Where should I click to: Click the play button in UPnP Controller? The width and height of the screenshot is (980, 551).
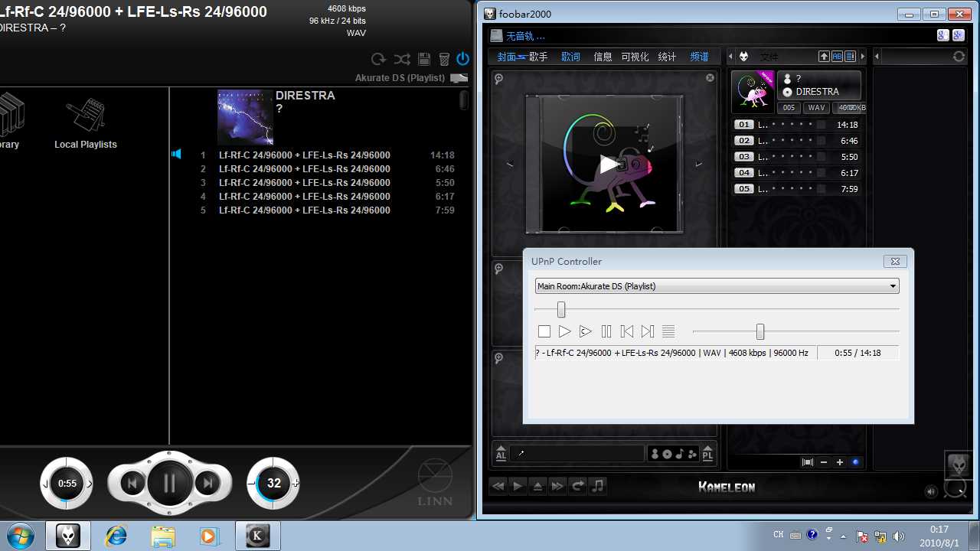pos(564,331)
